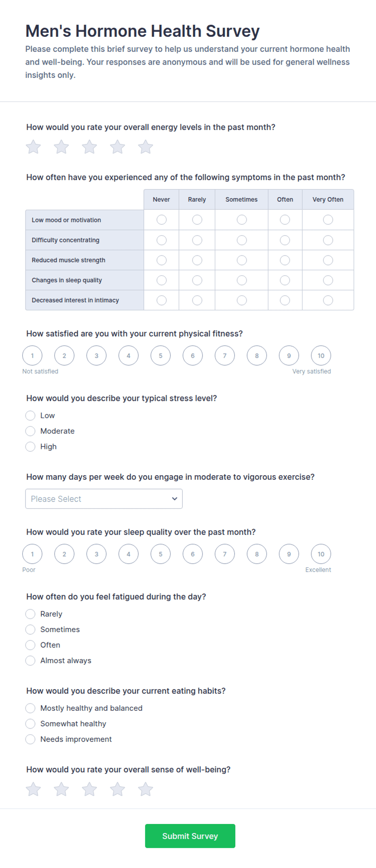Pick 10 on the sleep quality scale

(321, 554)
